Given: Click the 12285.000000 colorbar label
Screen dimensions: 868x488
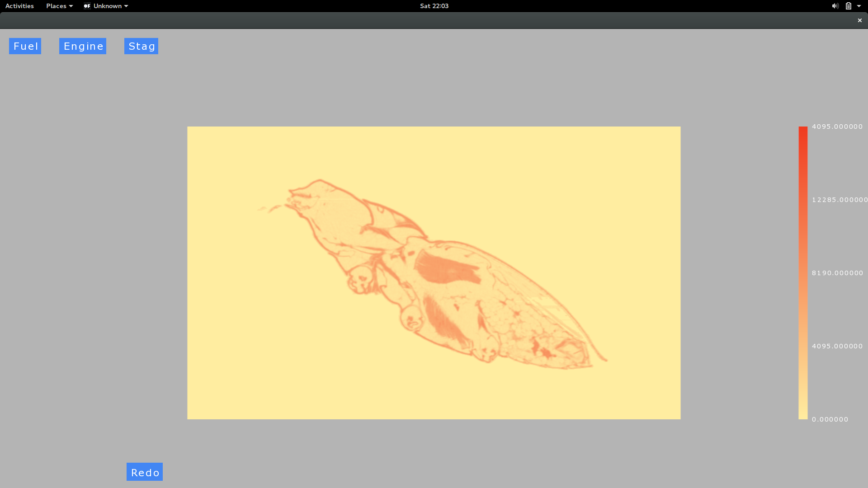Looking at the screenshot, I should [839, 200].
